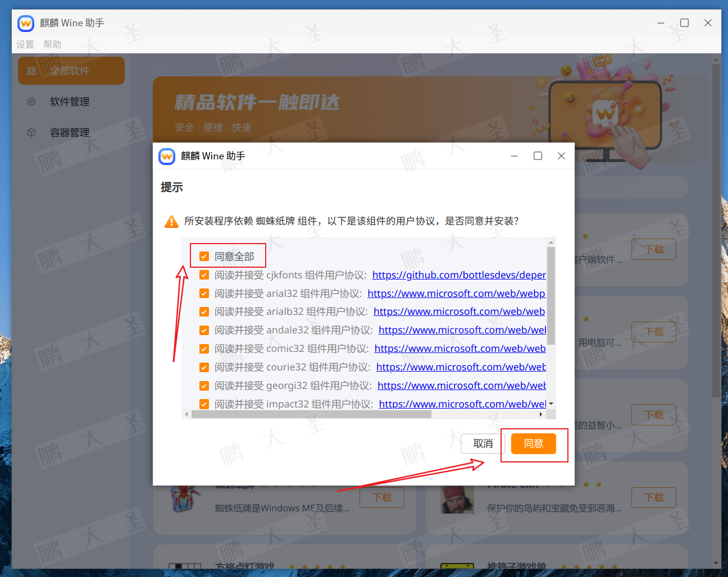Open the georgi32 Microsoft agreement link

coord(462,386)
